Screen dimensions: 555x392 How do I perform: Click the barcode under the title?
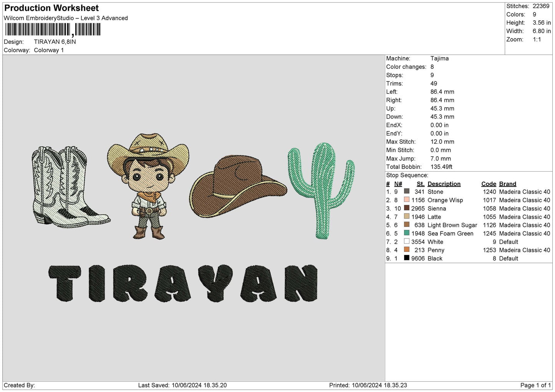pyautogui.click(x=53, y=30)
